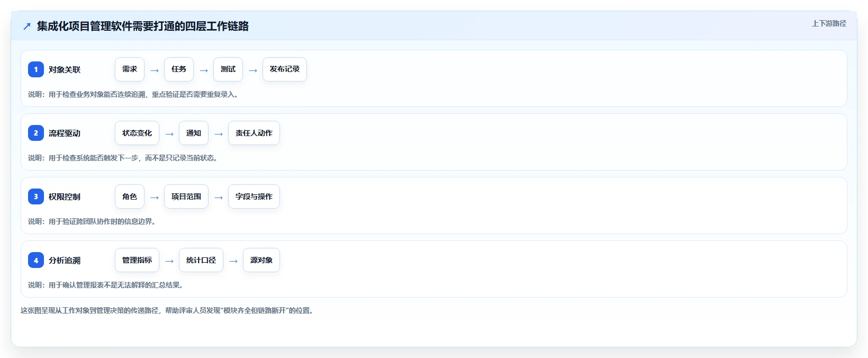The width and height of the screenshot is (868, 358).
Task: Click the 任务 chip
Action: tap(179, 69)
